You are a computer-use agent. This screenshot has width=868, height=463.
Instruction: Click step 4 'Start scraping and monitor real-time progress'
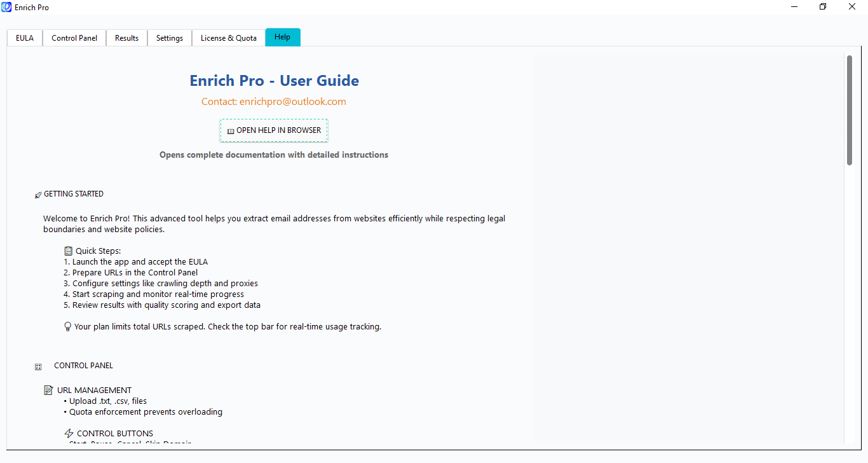[154, 294]
